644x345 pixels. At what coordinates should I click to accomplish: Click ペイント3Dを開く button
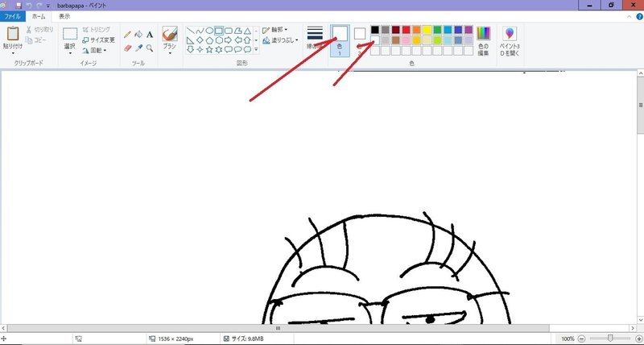point(510,41)
